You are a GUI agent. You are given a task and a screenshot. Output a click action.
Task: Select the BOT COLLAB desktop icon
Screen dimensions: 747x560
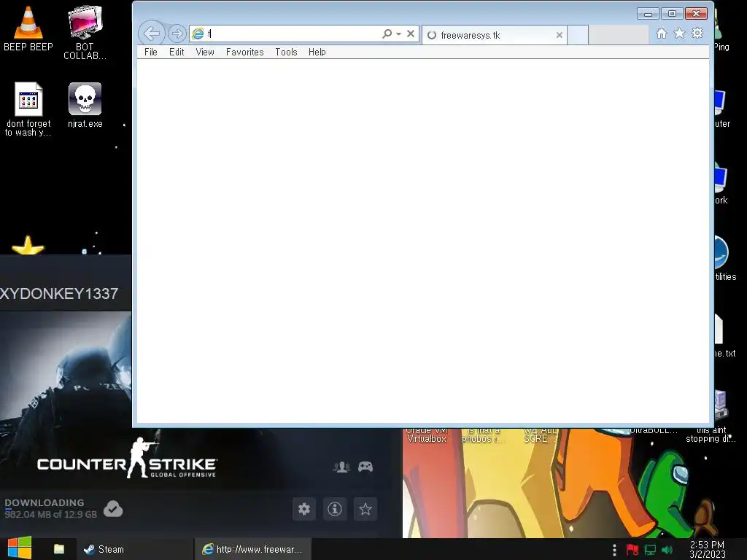tap(85, 32)
